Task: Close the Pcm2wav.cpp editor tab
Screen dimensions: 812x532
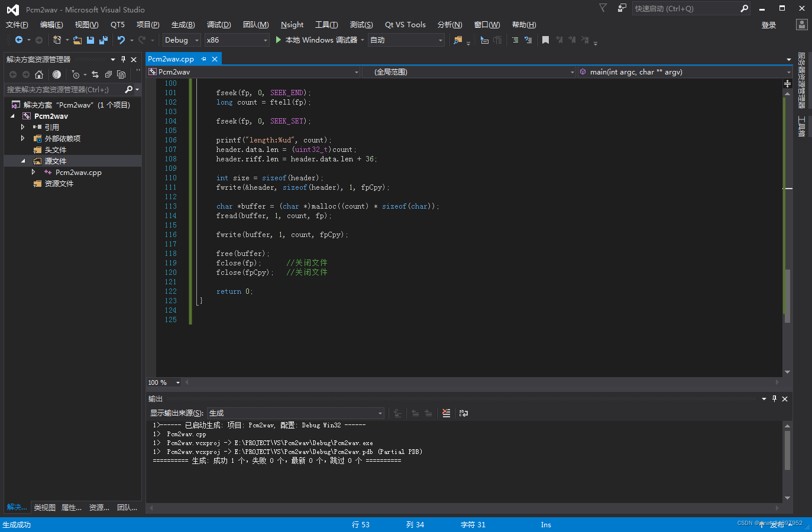Action: tap(215, 59)
